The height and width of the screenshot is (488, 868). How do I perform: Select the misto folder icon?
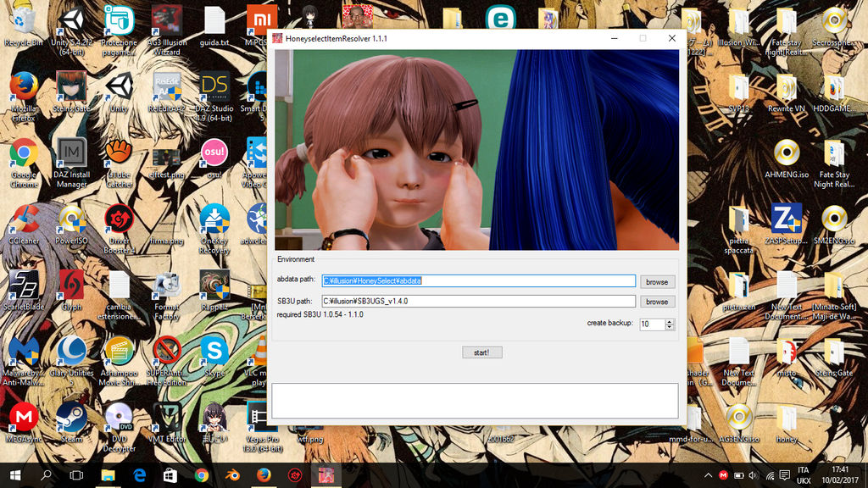pyautogui.click(x=787, y=358)
